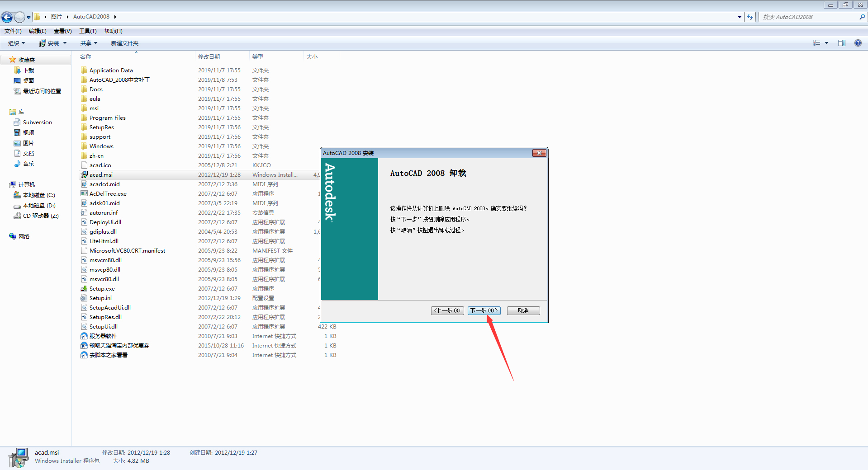
Task: Open Setup.exe from the file list
Action: click(x=101, y=288)
